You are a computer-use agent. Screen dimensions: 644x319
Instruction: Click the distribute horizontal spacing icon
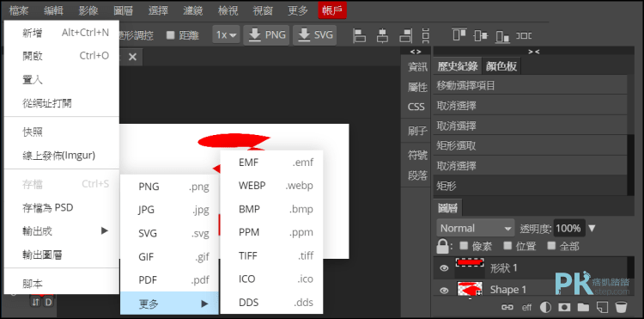[524, 35]
